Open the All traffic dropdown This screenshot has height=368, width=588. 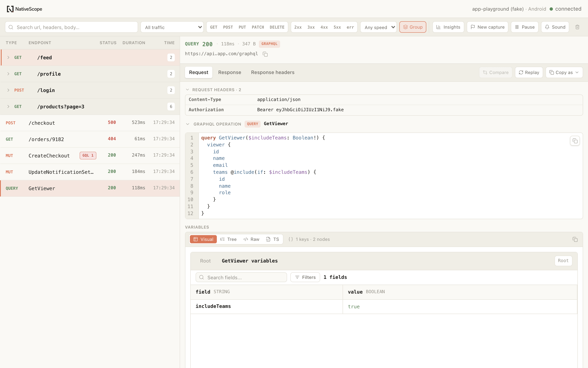(172, 27)
